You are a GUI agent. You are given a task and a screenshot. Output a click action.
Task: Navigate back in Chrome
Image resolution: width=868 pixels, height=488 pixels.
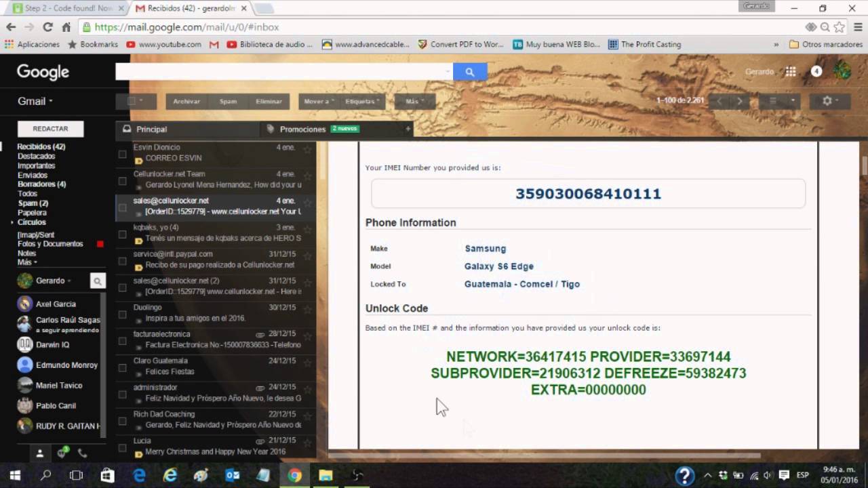tap(11, 27)
